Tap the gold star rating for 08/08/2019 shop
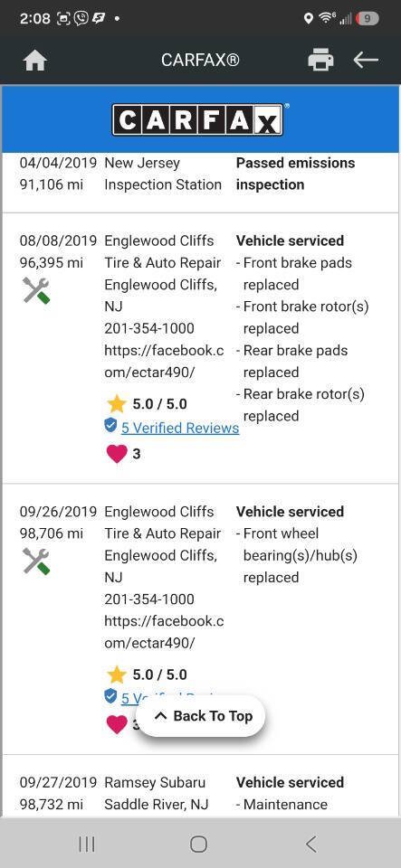 pos(117,403)
